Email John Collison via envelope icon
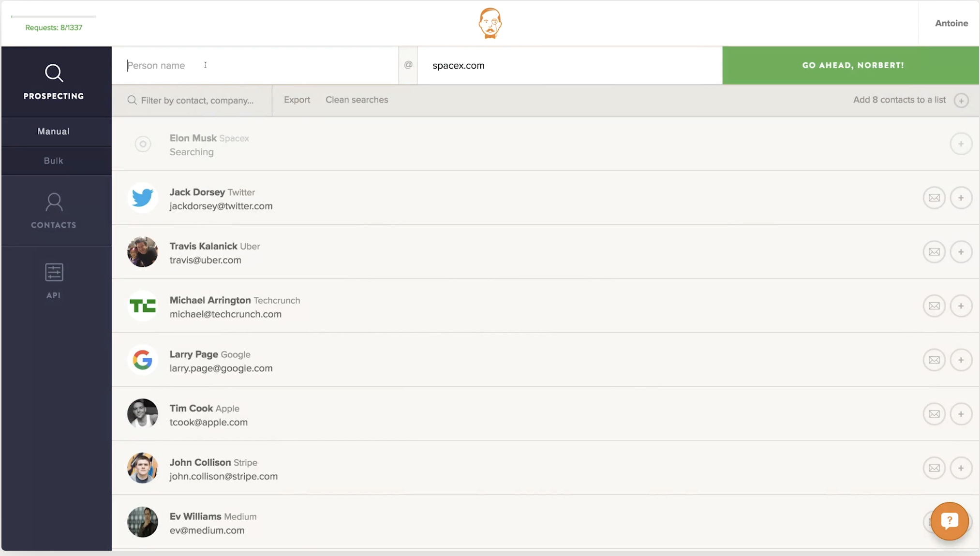980x556 pixels. 934,468
